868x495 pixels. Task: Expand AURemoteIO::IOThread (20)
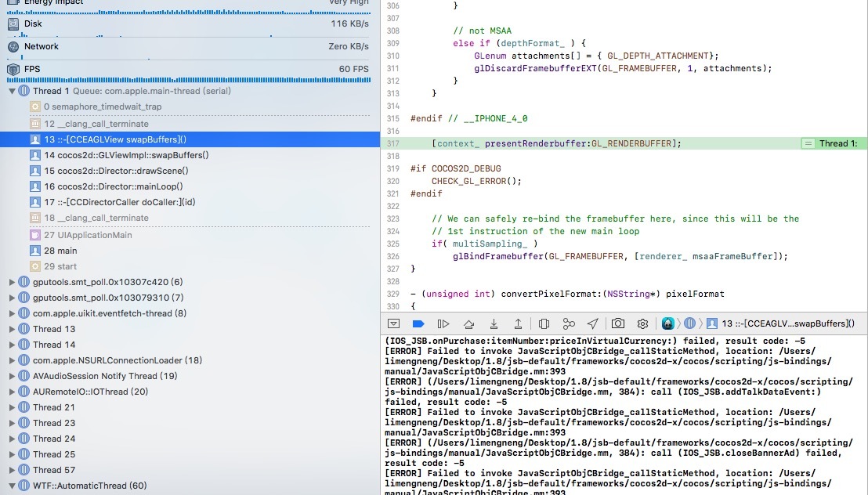pos(12,392)
